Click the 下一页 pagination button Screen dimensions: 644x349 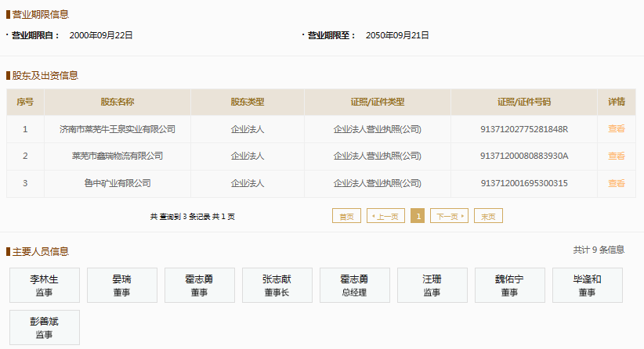click(449, 216)
